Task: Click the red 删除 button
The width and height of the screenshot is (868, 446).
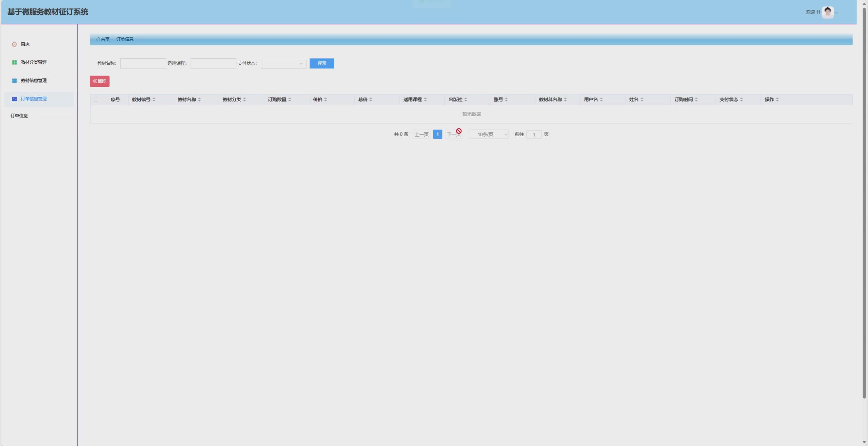Action: coord(99,81)
